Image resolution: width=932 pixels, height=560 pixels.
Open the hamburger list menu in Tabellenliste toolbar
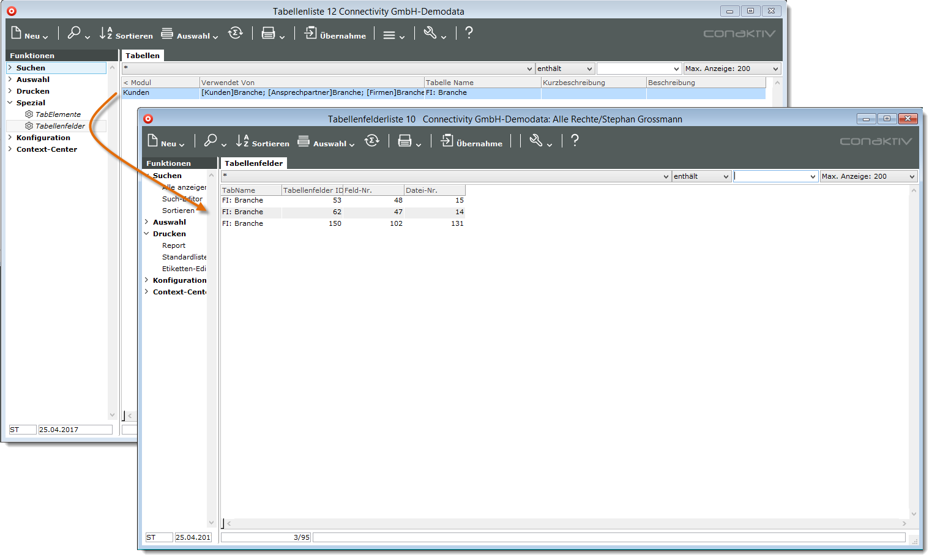390,35
